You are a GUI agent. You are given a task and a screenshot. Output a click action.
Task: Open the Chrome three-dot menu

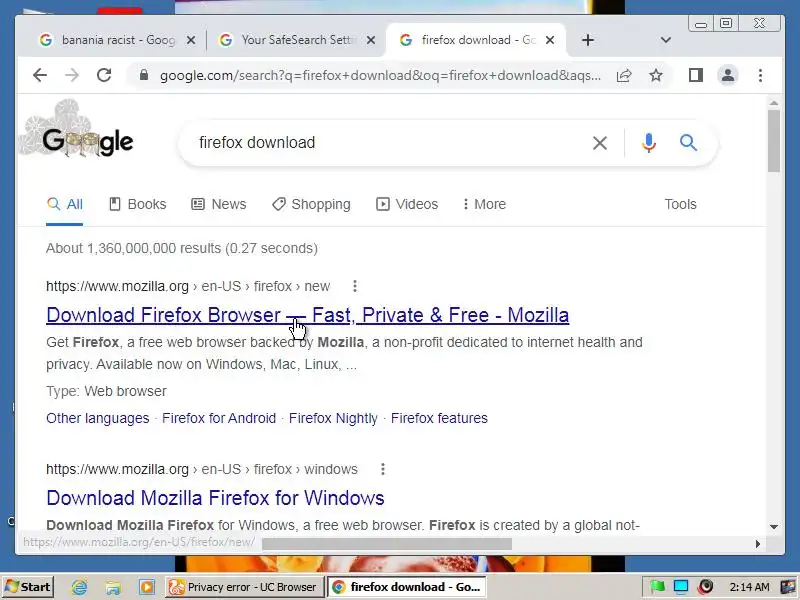(x=760, y=76)
